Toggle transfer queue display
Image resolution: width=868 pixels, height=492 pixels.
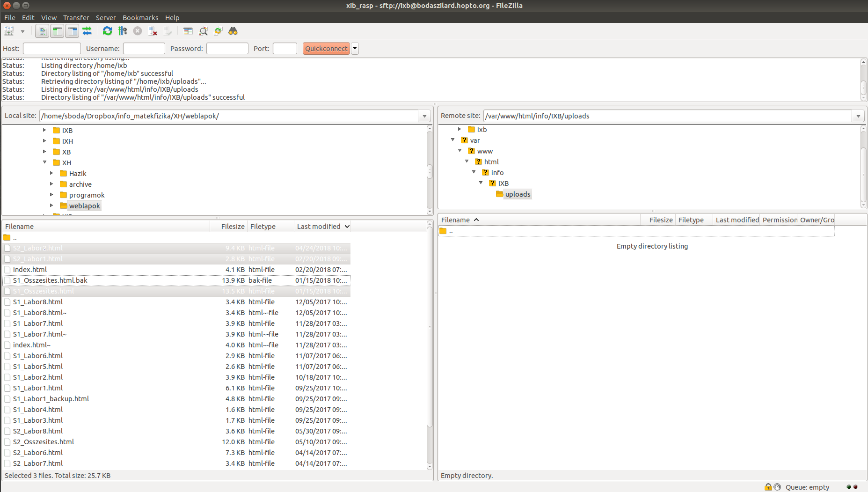(87, 31)
